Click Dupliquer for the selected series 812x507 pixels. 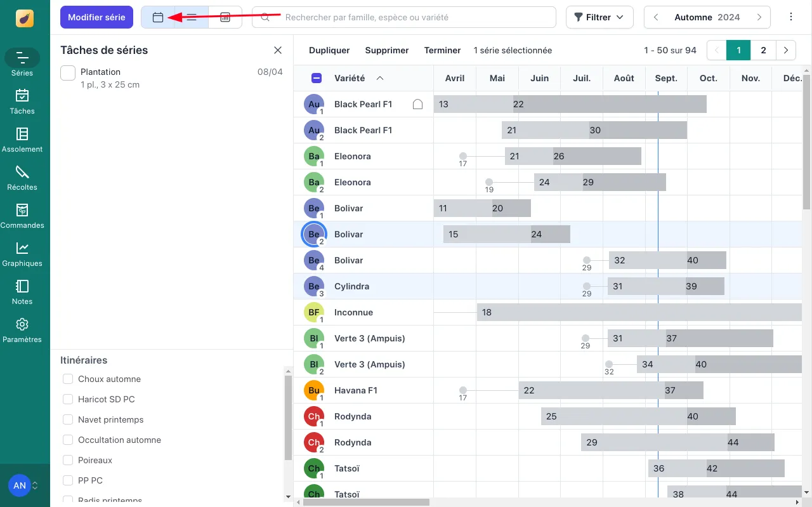[x=329, y=50]
